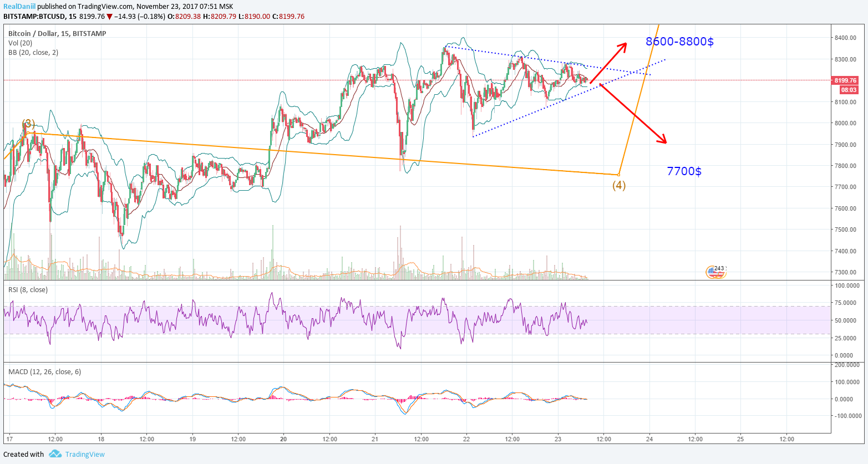The width and height of the screenshot is (868, 464).
Task: Click the (4) wave label
Action: (x=619, y=185)
